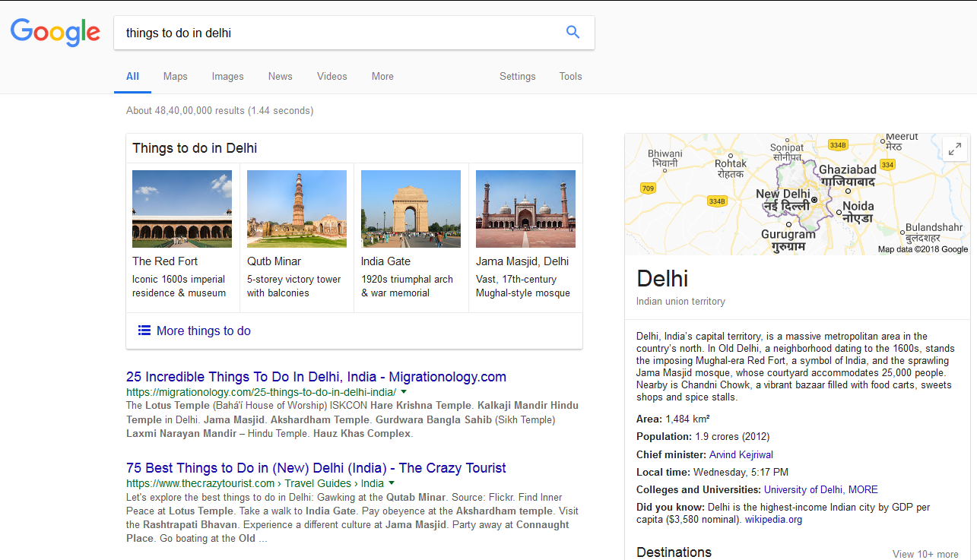Click the Population label in knowledge panel
This screenshot has height=560, width=977.
665,437
